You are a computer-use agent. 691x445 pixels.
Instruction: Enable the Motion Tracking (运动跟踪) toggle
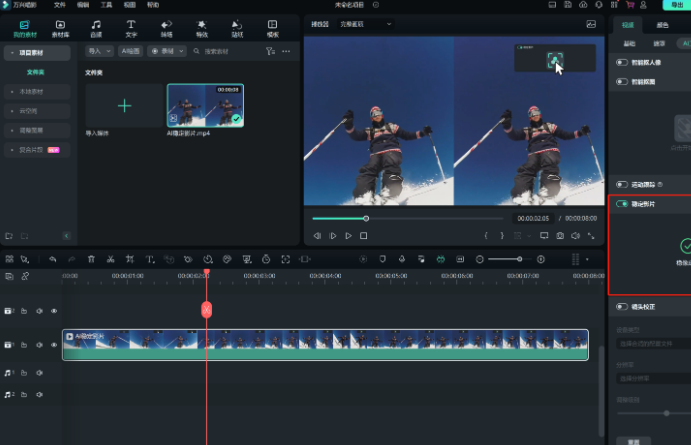tap(622, 184)
